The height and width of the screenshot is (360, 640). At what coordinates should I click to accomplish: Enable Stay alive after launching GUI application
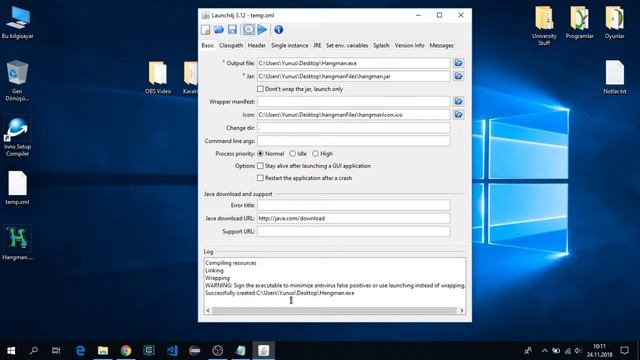[260, 166]
